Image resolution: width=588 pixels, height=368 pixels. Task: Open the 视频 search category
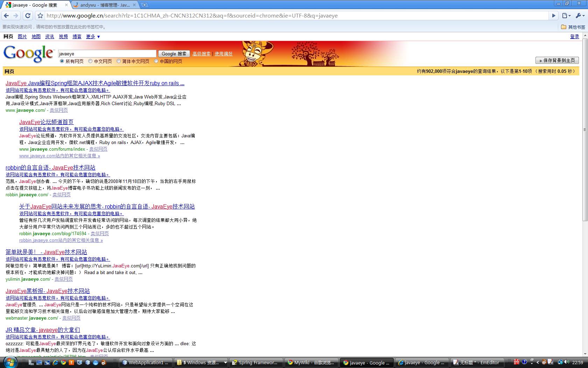[63, 36]
